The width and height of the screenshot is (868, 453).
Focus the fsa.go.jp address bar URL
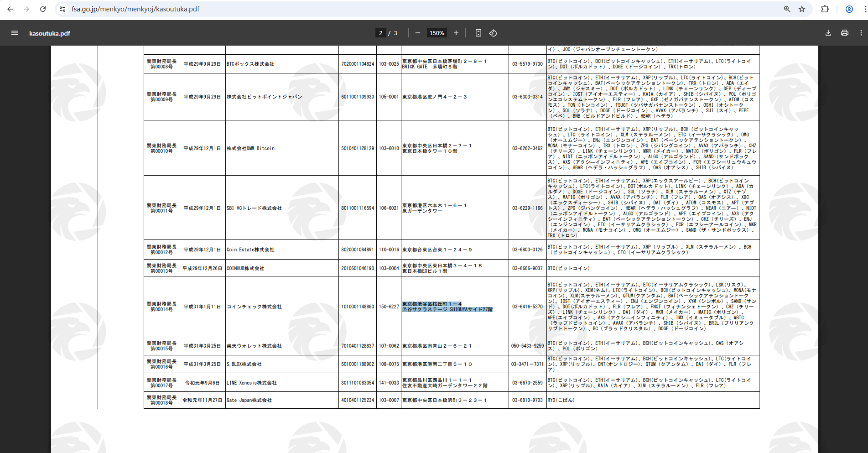135,9
